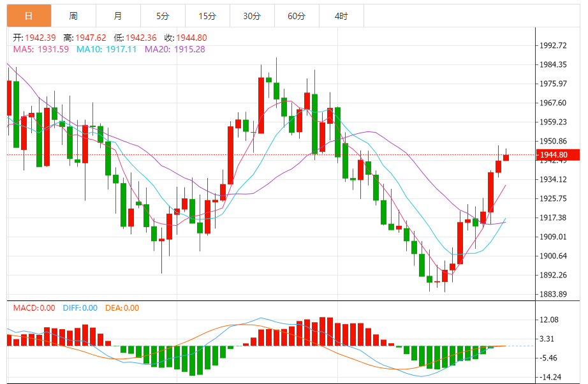The width and height of the screenshot is (588, 384).
Task: Click the MACD:0.00 indicator label
Action: (34, 308)
